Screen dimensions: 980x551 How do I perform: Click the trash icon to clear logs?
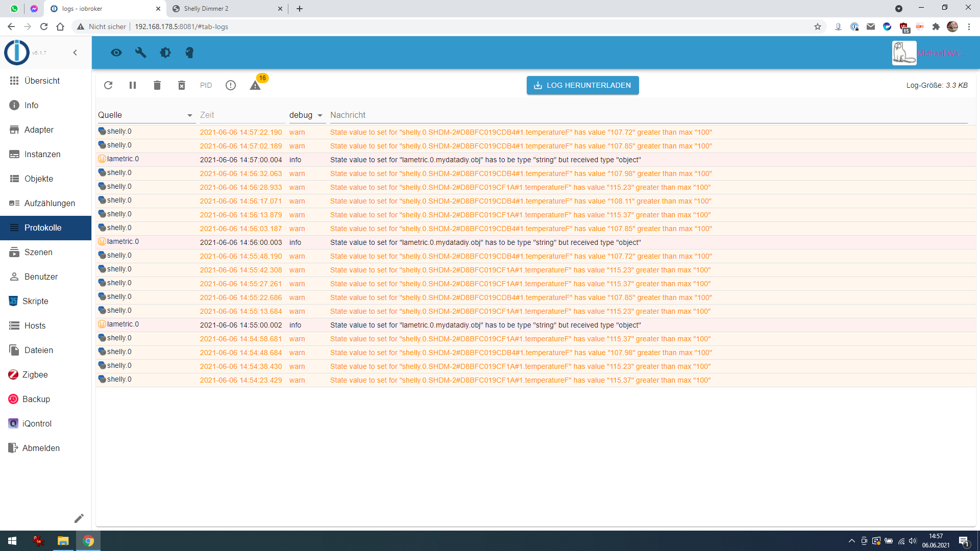[157, 85]
